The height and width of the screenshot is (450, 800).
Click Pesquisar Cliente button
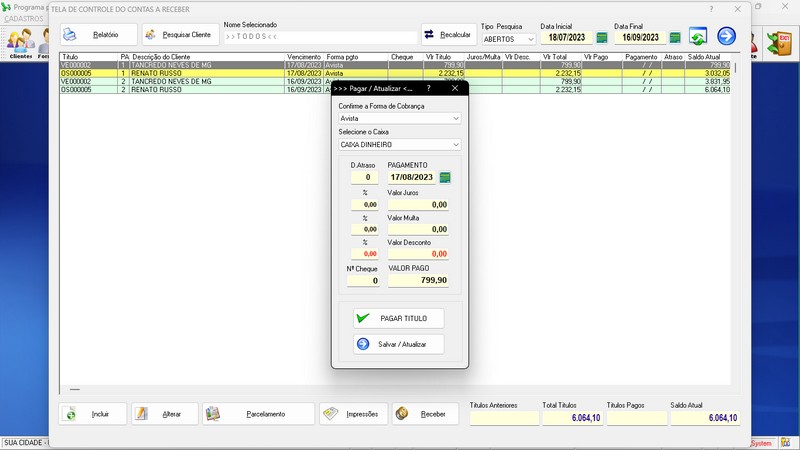coord(180,35)
